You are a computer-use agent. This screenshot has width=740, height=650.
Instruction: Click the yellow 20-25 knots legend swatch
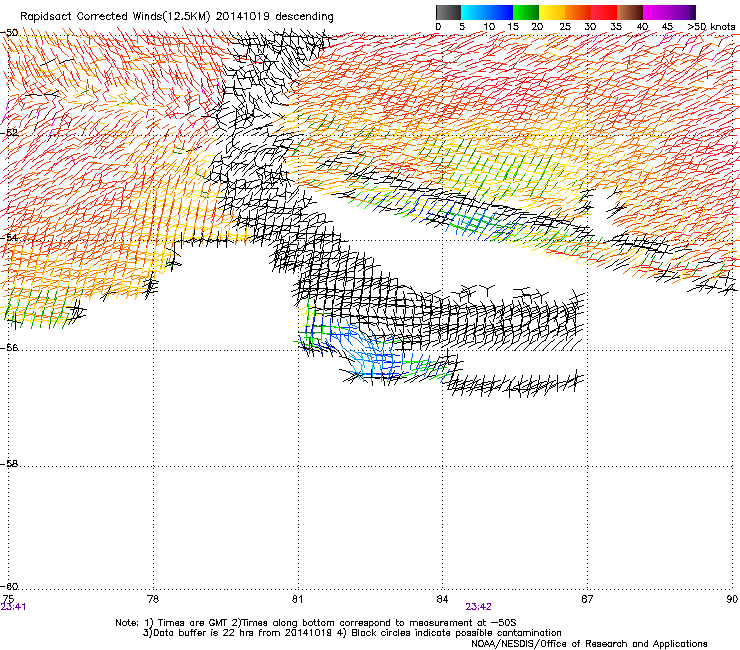click(x=552, y=12)
